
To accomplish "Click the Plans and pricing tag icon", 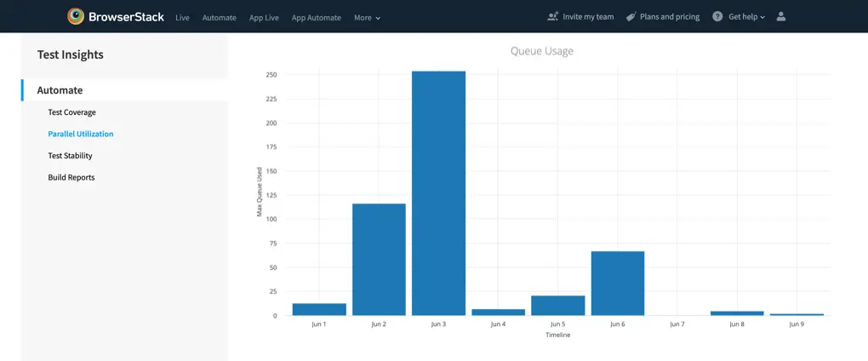I will coord(631,16).
